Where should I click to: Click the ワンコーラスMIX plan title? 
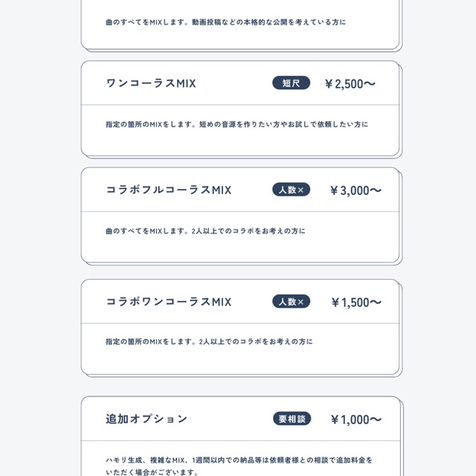pos(151,83)
